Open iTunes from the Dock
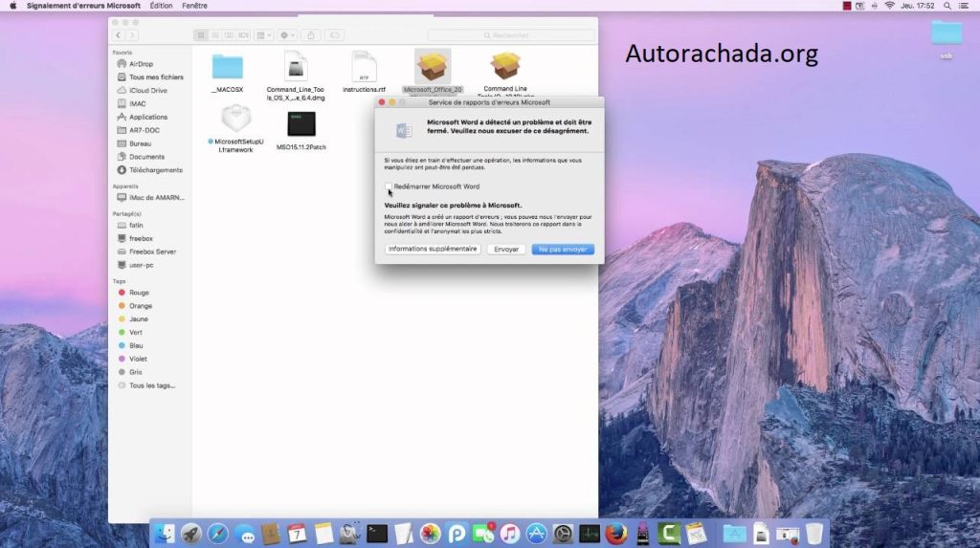The width and height of the screenshot is (980, 548). [x=510, y=534]
